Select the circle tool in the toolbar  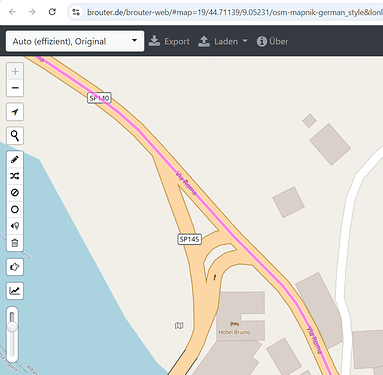pos(15,209)
